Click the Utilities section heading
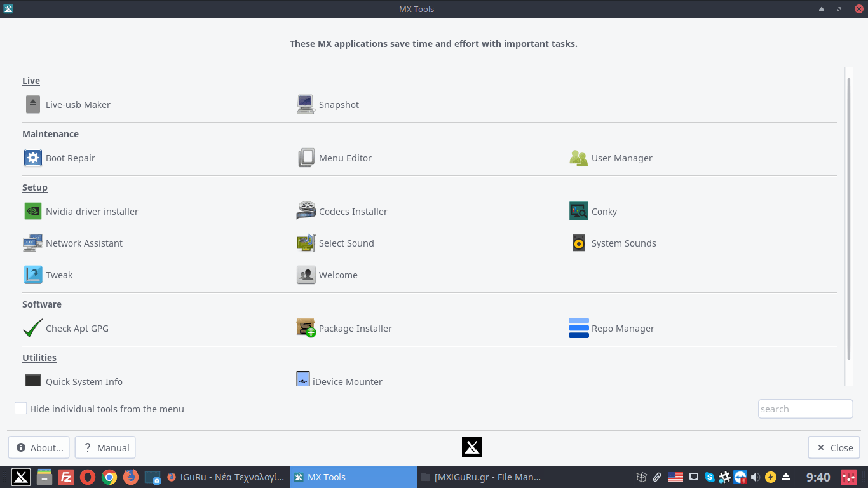868x488 pixels. click(x=39, y=358)
